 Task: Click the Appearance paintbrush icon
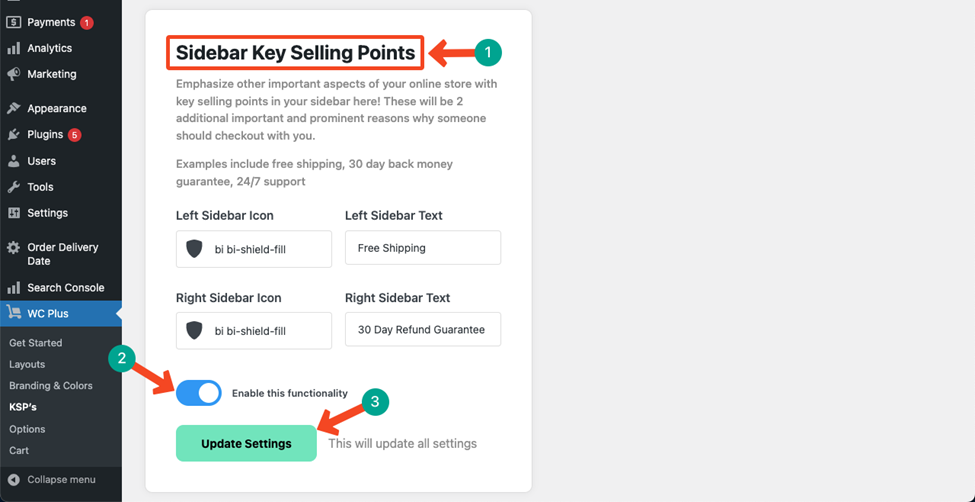pyautogui.click(x=14, y=109)
